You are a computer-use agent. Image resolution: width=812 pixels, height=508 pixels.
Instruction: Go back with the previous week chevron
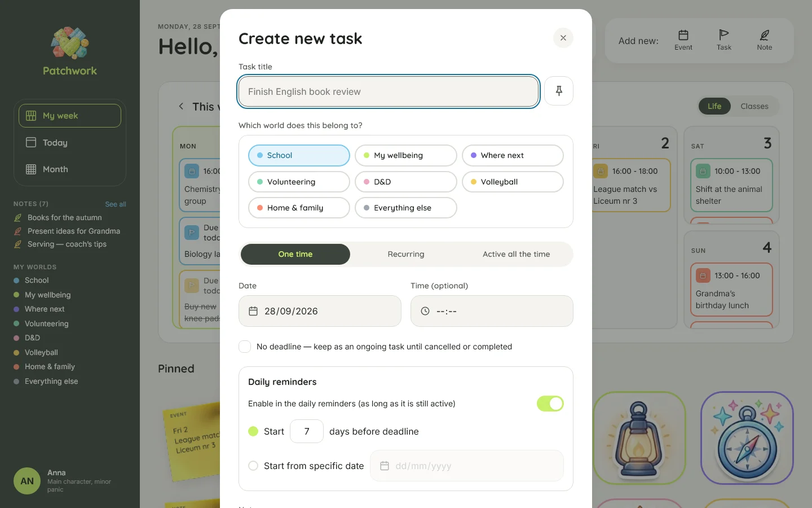pos(181,106)
